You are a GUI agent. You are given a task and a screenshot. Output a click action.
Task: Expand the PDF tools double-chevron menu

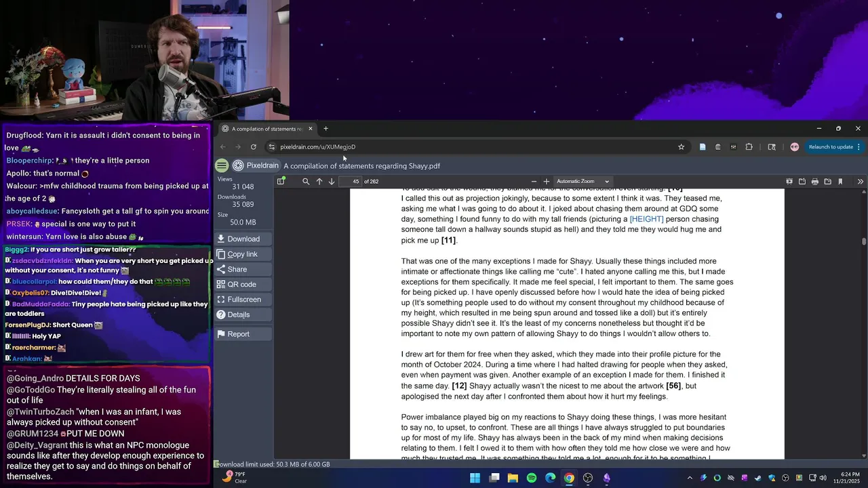click(x=861, y=181)
